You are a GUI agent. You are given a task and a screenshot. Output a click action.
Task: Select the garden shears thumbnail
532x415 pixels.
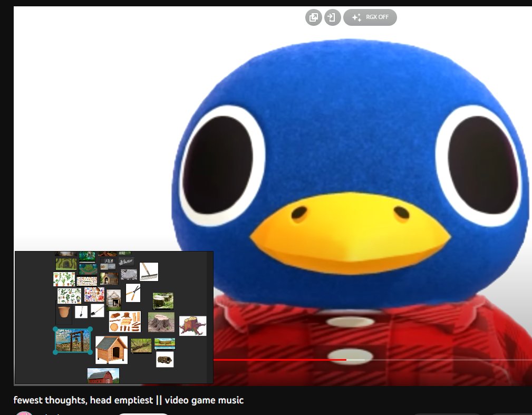tap(133, 293)
